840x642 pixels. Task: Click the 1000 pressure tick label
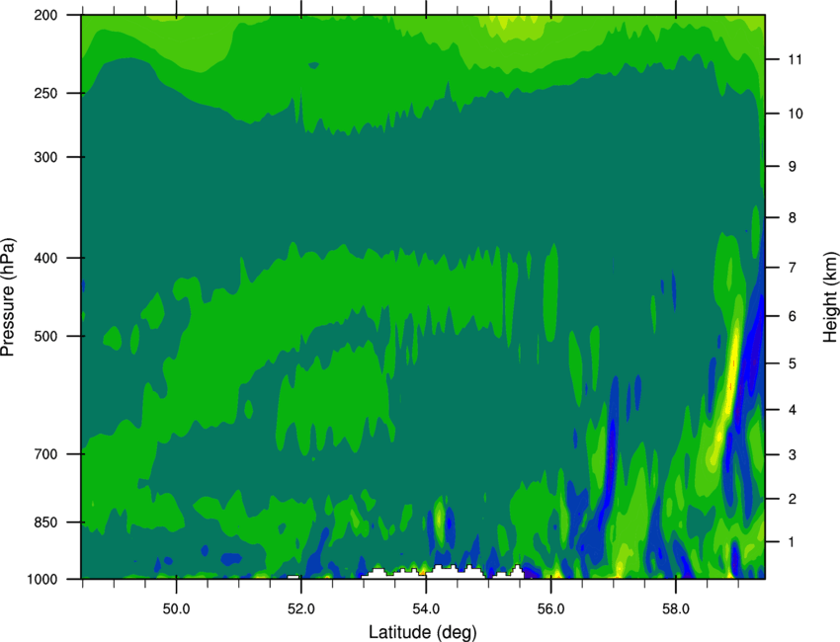42,580
